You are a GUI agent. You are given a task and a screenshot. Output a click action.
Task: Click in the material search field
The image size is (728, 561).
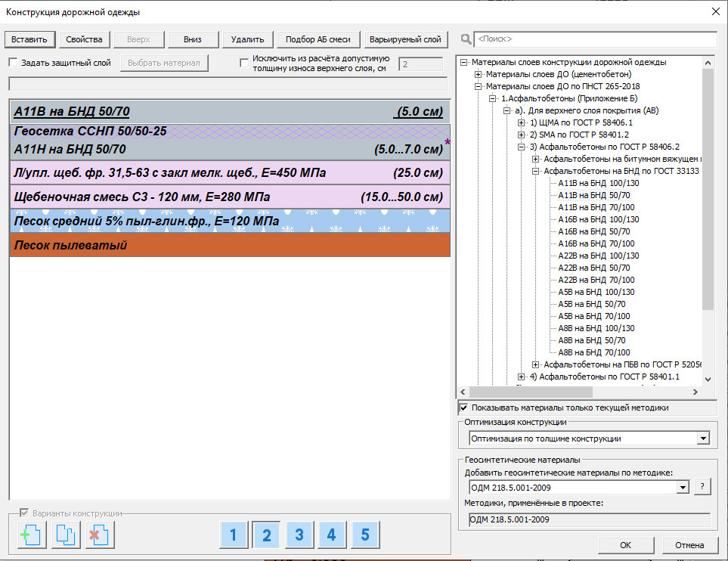tap(595, 39)
